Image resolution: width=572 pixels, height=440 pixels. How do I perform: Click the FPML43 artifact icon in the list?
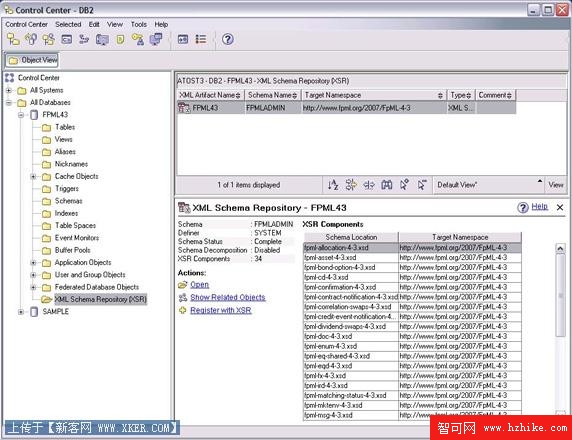point(184,108)
